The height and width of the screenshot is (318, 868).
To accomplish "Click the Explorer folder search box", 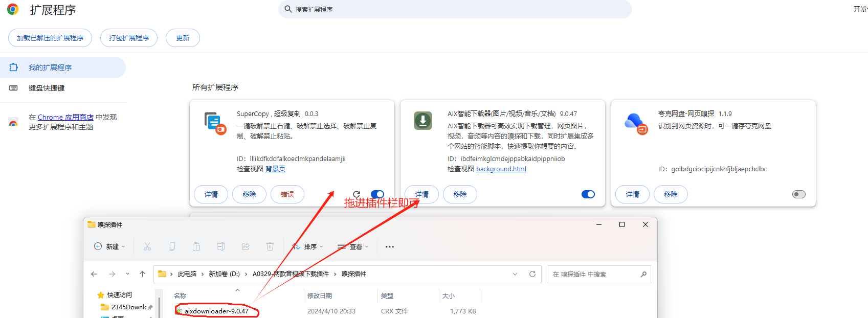I will coord(599,274).
